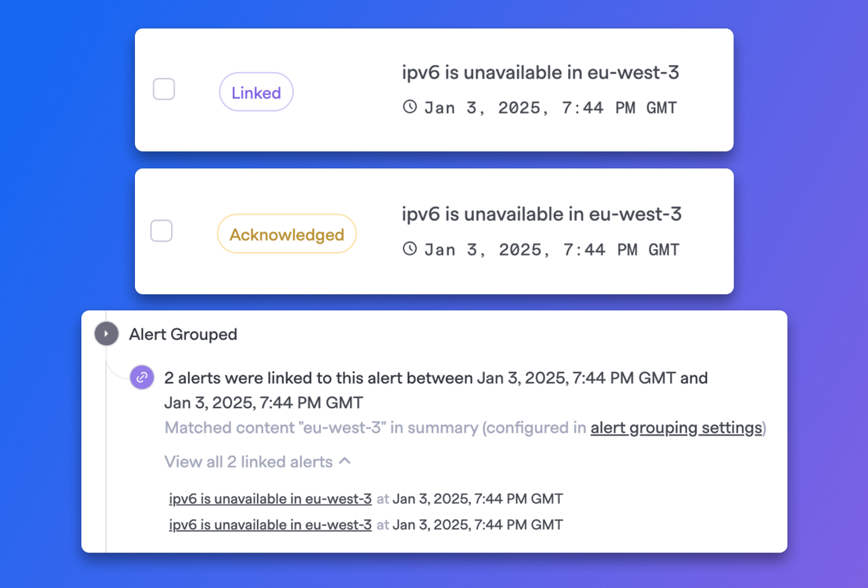Collapse the 'View all 2 linked alerts' list
Viewport: 868px width, 588px height.
point(258,462)
